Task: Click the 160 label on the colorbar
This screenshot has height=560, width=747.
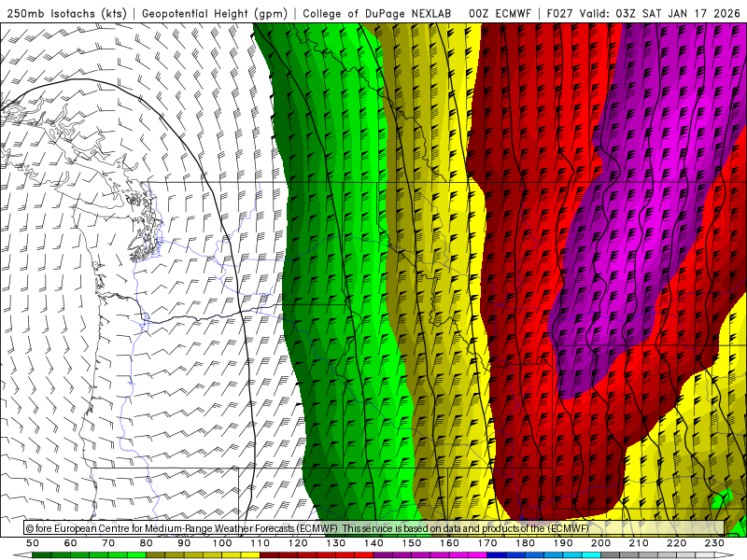Action: [449, 543]
